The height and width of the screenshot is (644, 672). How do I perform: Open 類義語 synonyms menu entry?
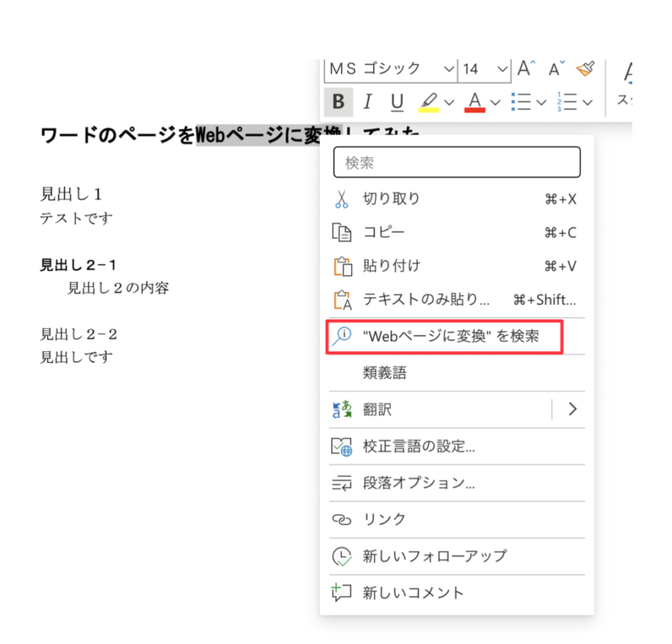pos(457,373)
